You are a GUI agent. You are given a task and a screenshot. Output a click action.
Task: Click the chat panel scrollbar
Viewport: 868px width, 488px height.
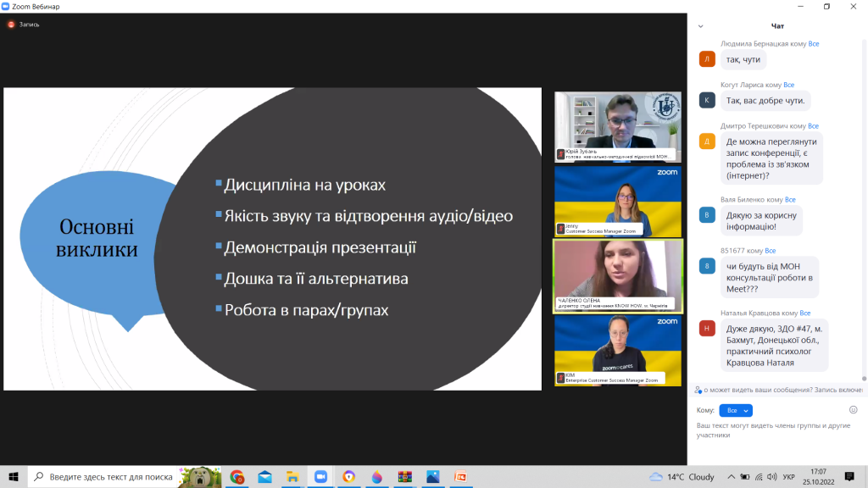[x=865, y=212]
